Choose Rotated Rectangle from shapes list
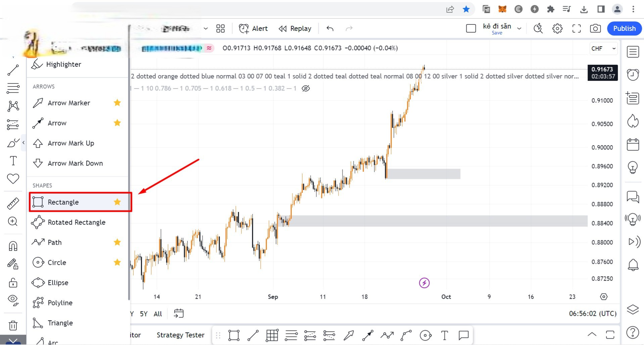Viewport: 644px width, 345px height. click(76, 222)
